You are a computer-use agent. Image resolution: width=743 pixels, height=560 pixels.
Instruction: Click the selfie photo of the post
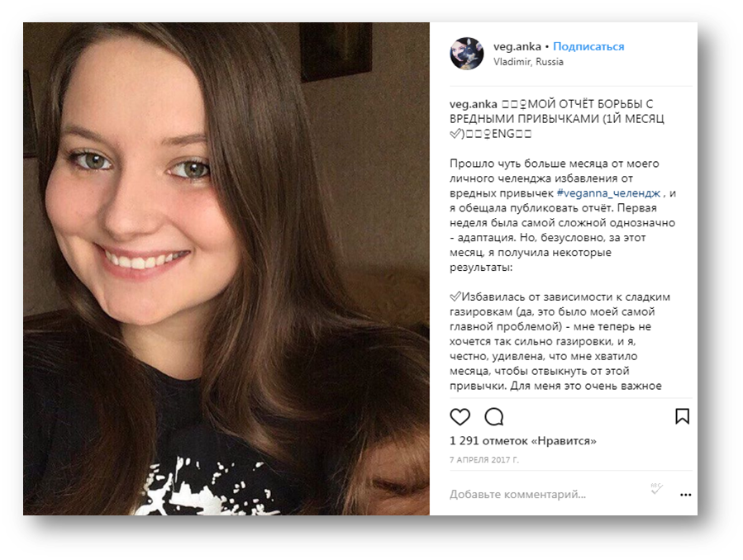(226, 269)
